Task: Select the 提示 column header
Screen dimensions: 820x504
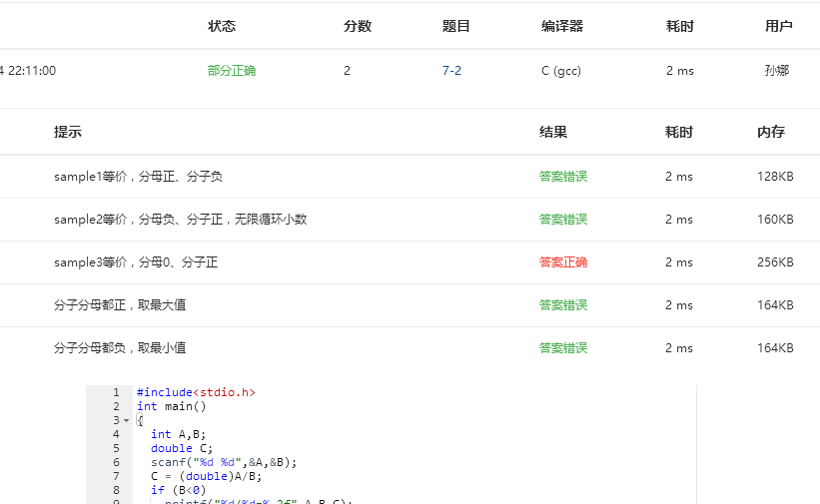Action: (68, 132)
